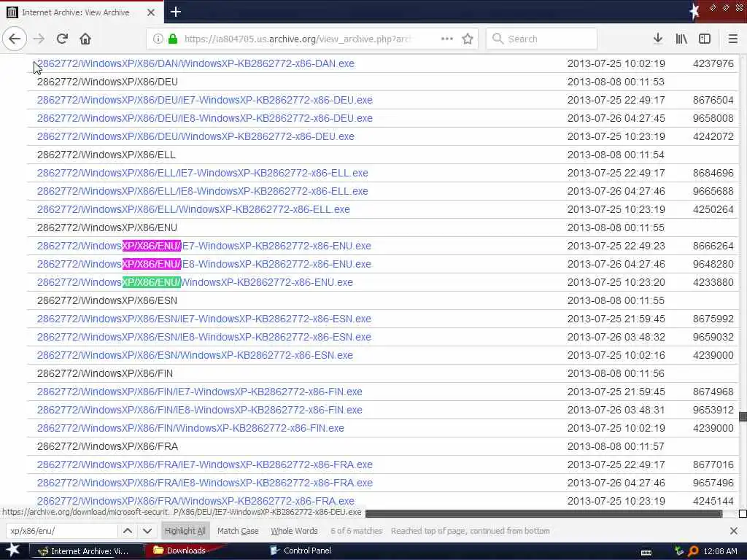Open the Firefox hamburger menu
747x560 pixels.
[x=733, y=39]
